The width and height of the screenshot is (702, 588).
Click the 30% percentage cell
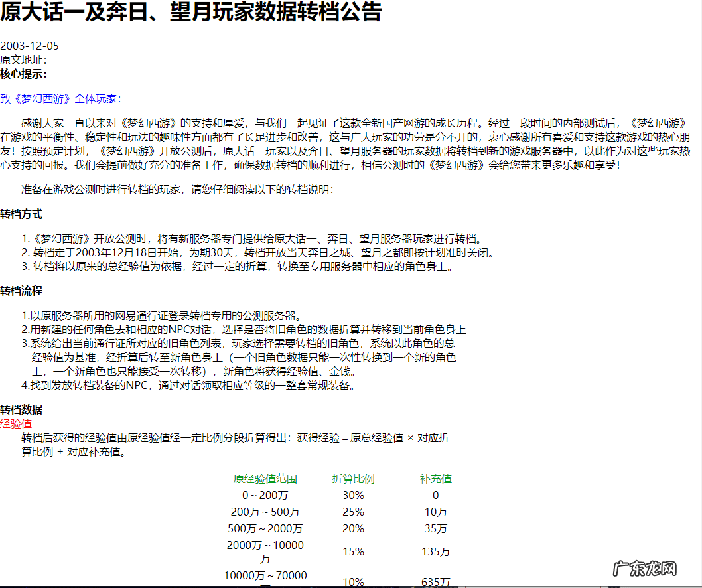(x=353, y=494)
